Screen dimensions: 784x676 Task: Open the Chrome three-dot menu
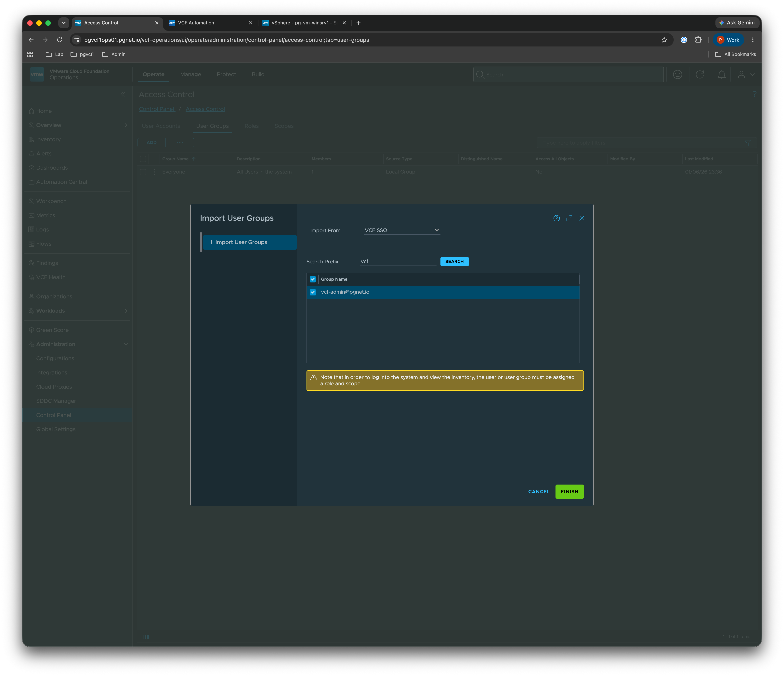pos(753,40)
